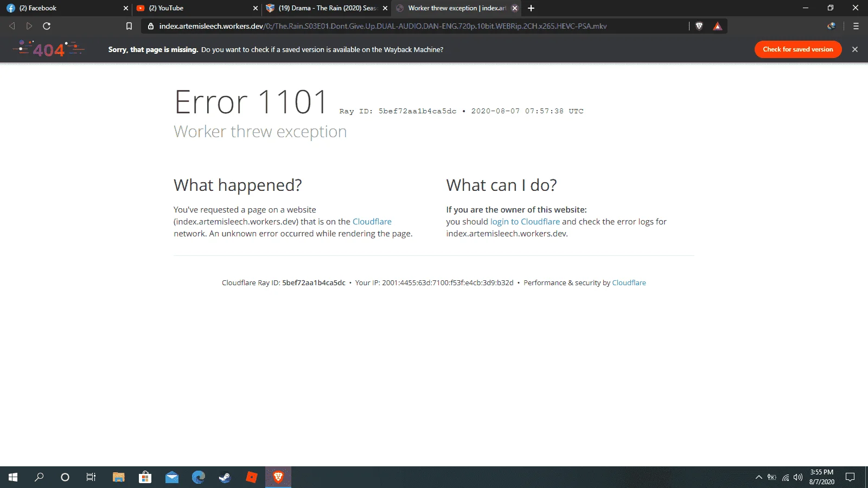Go forward using the browser forward arrow

coord(29,26)
